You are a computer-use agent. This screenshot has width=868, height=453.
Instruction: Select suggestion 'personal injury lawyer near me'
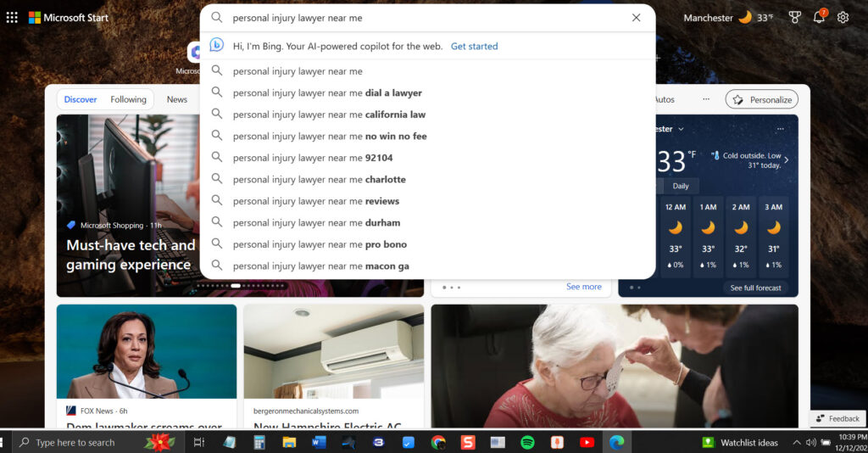(x=427, y=71)
